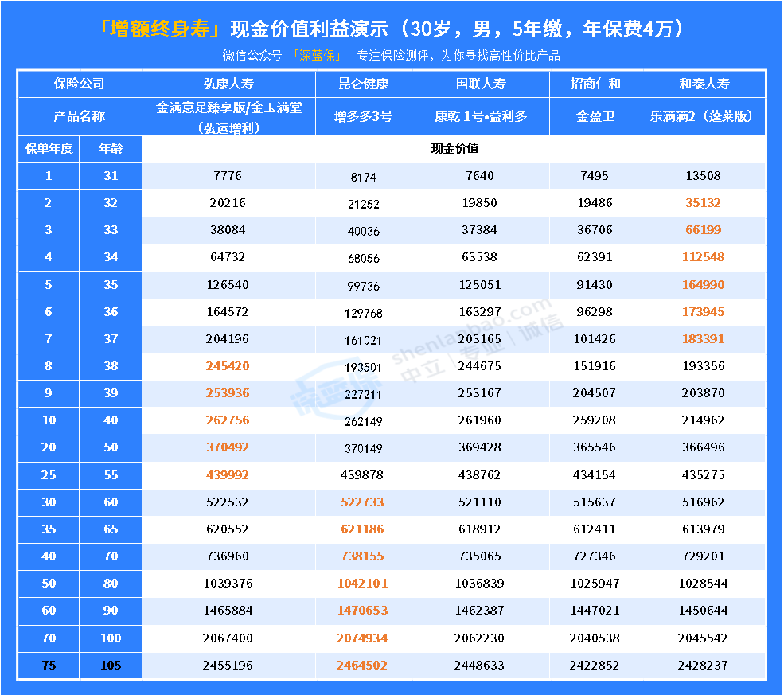Select highlighted value 164990

point(703,284)
